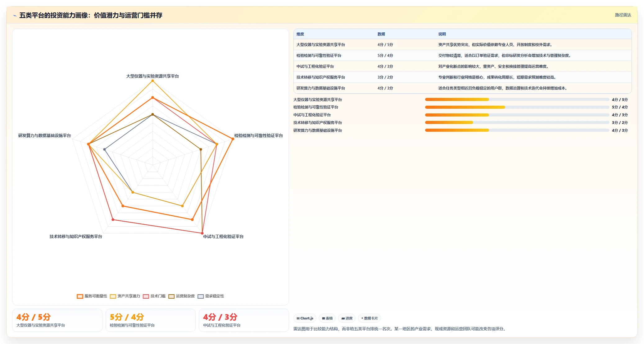Image resolution: width=644 pixels, height=344 pixels.
Task: Click the 数据卡片 tag chip
Action: click(370, 318)
